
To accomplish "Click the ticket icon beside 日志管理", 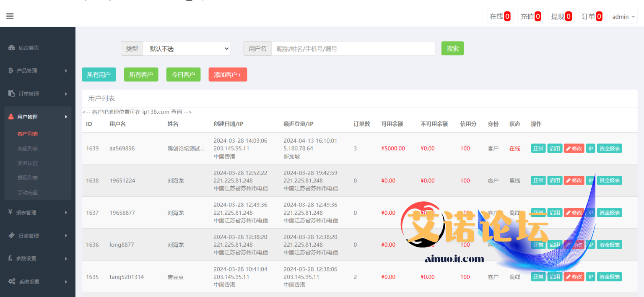I will 12,235.
